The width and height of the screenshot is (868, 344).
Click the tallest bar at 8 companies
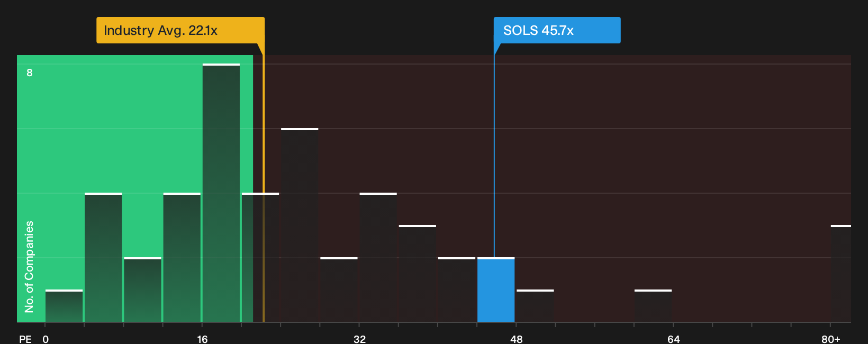pos(221,193)
